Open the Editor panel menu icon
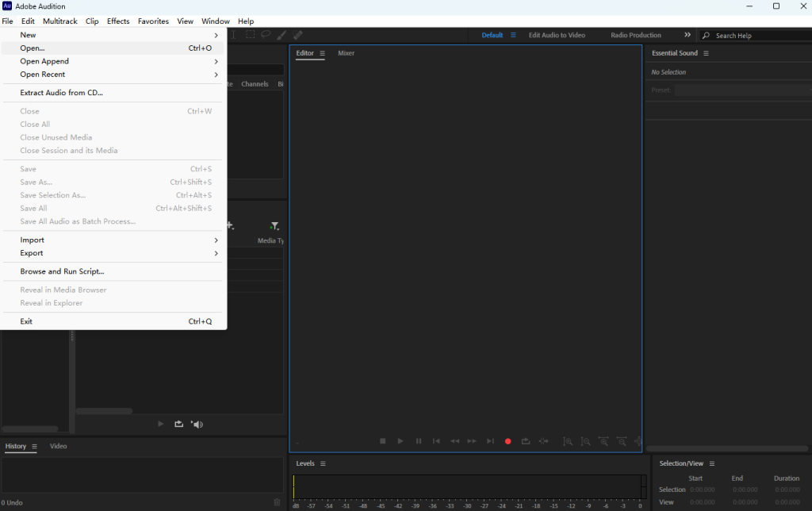The height and width of the screenshot is (511, 812). [322, 53]
